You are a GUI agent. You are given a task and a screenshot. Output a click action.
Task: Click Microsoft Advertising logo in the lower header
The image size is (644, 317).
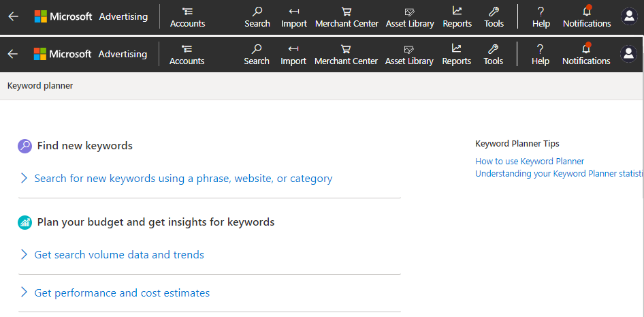point(90,54)
